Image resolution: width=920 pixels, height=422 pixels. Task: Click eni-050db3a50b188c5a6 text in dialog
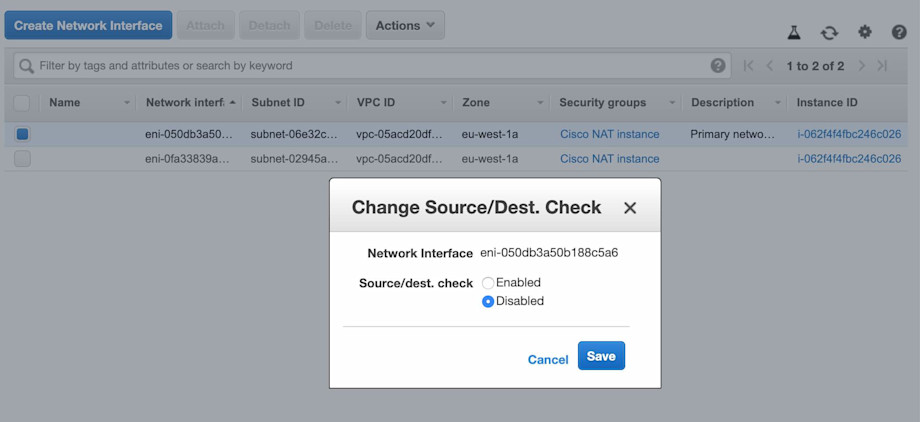pos(549,253)
